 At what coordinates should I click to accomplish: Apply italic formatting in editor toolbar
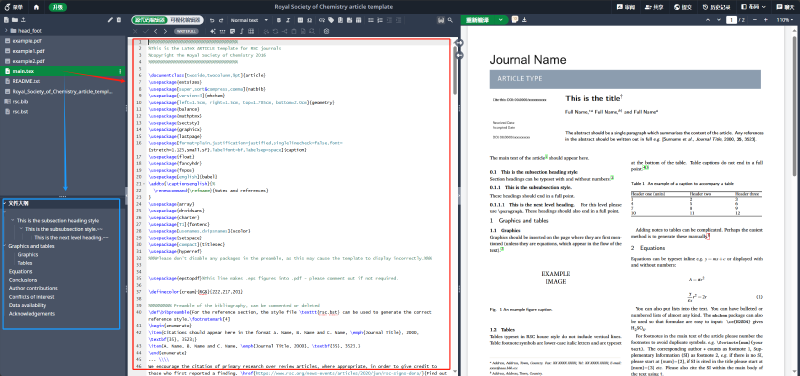288,20
